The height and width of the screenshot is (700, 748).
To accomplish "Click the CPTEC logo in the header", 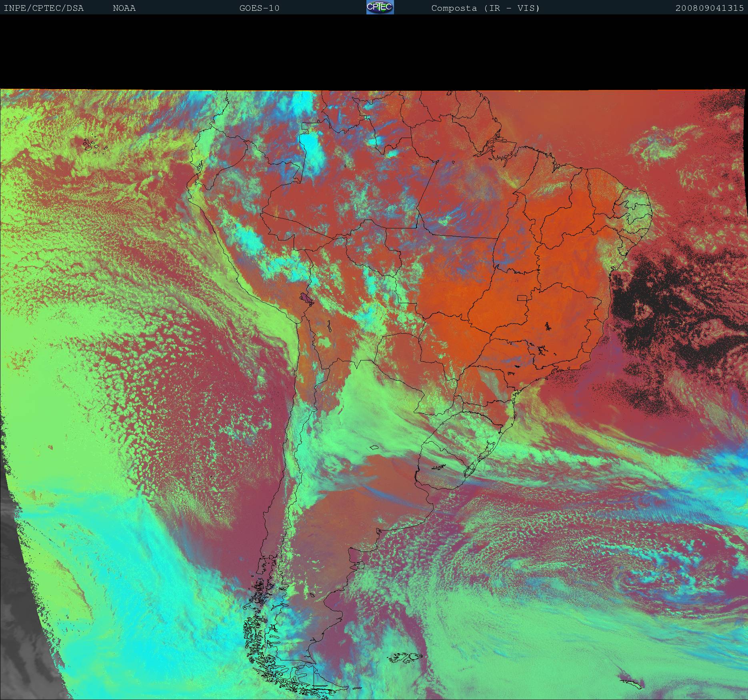I will pos(380,7).
